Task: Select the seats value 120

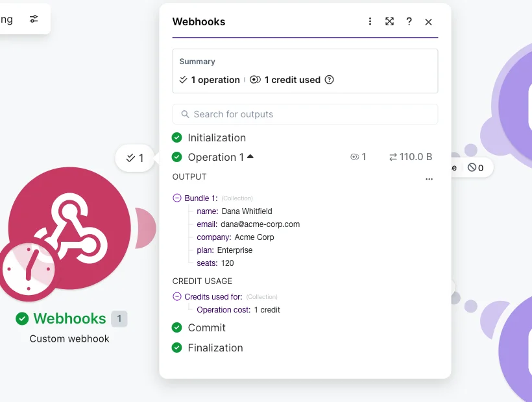Action: (x=227, y=263)
